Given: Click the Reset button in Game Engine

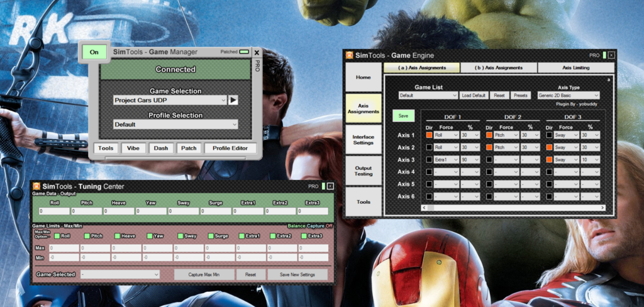Looking at the screenshot, I should click(499, 96).
